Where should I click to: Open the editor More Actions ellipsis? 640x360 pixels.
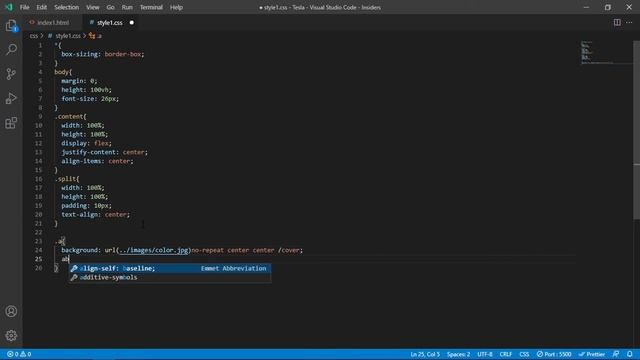coord(629,22)
